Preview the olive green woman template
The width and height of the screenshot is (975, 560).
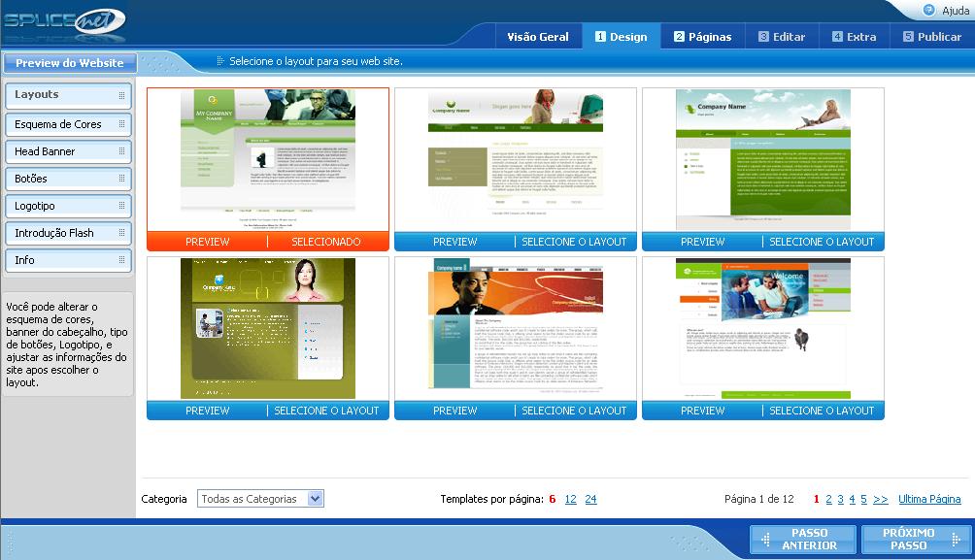click(x=207, y=411)
